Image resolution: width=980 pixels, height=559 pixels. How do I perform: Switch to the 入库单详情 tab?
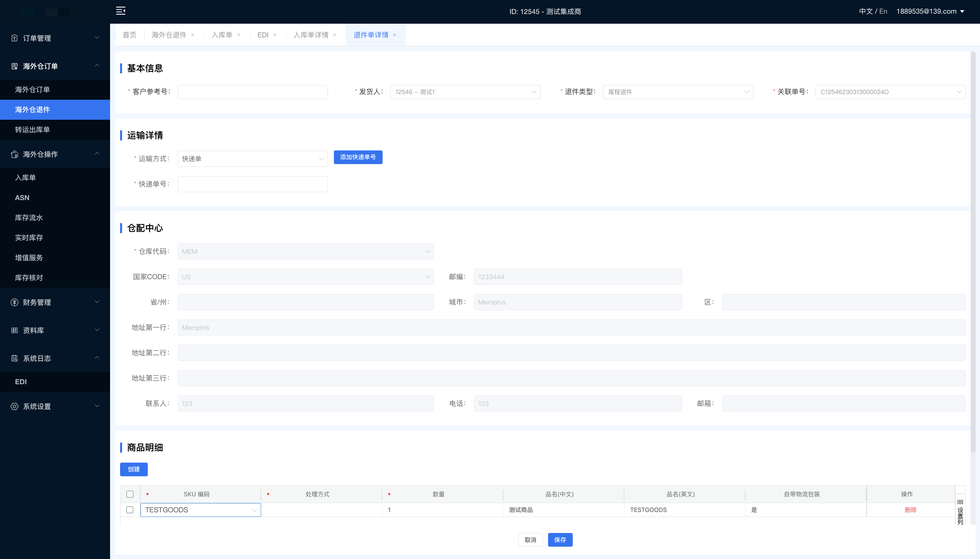311,35
